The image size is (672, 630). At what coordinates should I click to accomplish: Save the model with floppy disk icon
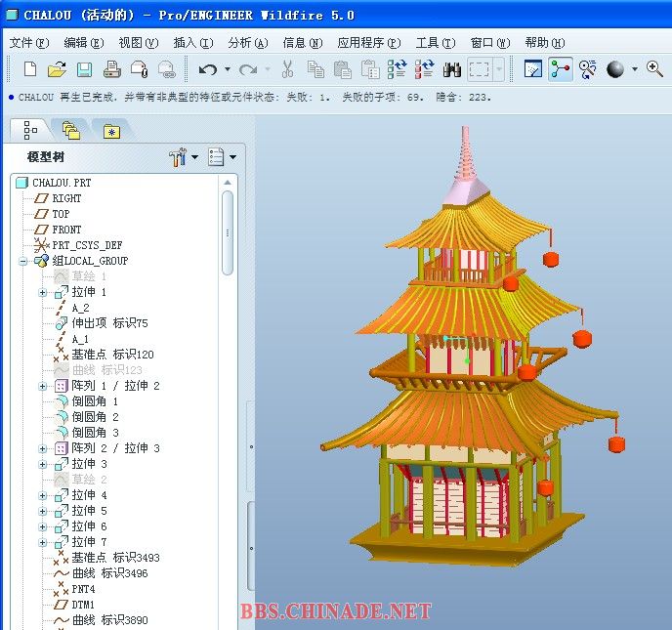click(84, 69)
